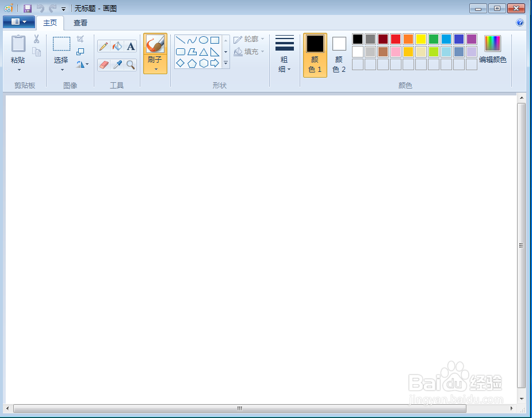The image size is (532, 418).
Task: Click the vertical scrollbar up arrow
Action: click(522, 98)
